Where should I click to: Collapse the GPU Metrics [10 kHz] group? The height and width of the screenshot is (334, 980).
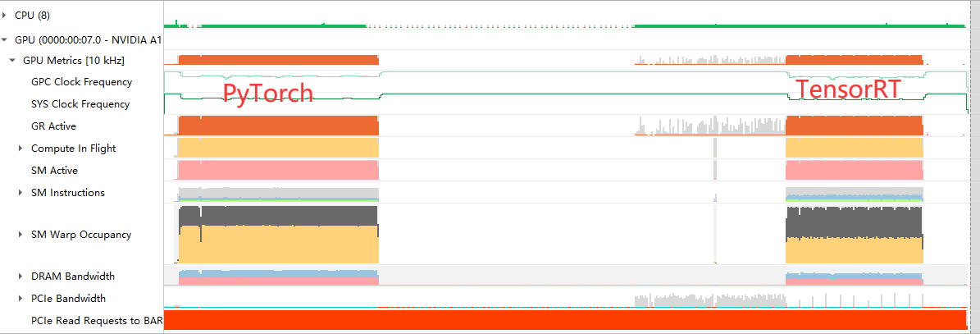pyautogui.click(x=12, y=61)
